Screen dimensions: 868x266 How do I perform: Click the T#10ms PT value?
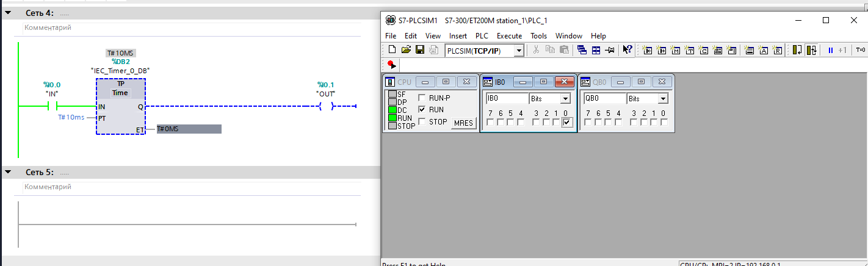(71, 117)
